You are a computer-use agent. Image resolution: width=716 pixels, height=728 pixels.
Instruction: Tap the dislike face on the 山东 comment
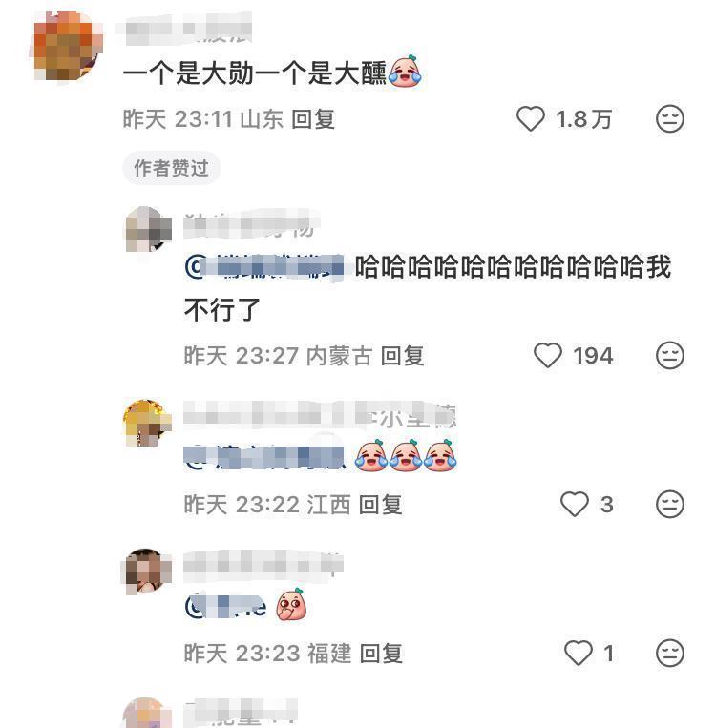click(x=669, y=119)
